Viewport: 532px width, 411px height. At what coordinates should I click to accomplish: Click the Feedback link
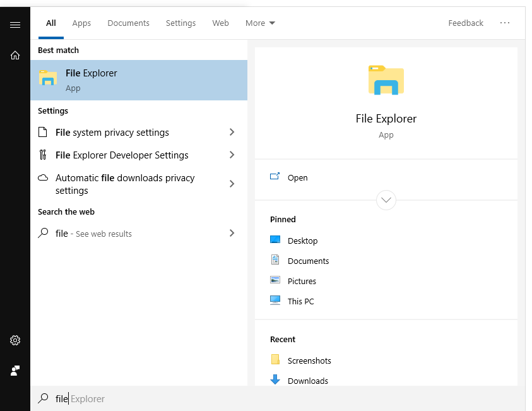(466, 23)
